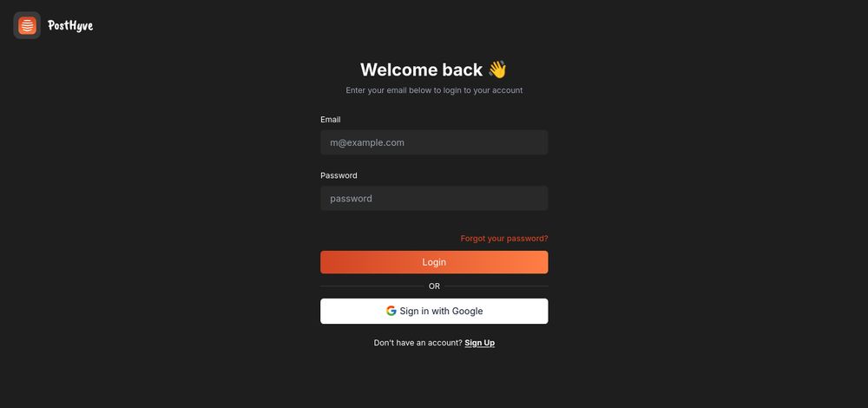Viewport: 868px width, 408px height.
Task: Submit the form with the Login button
Action: pos(434,262)
